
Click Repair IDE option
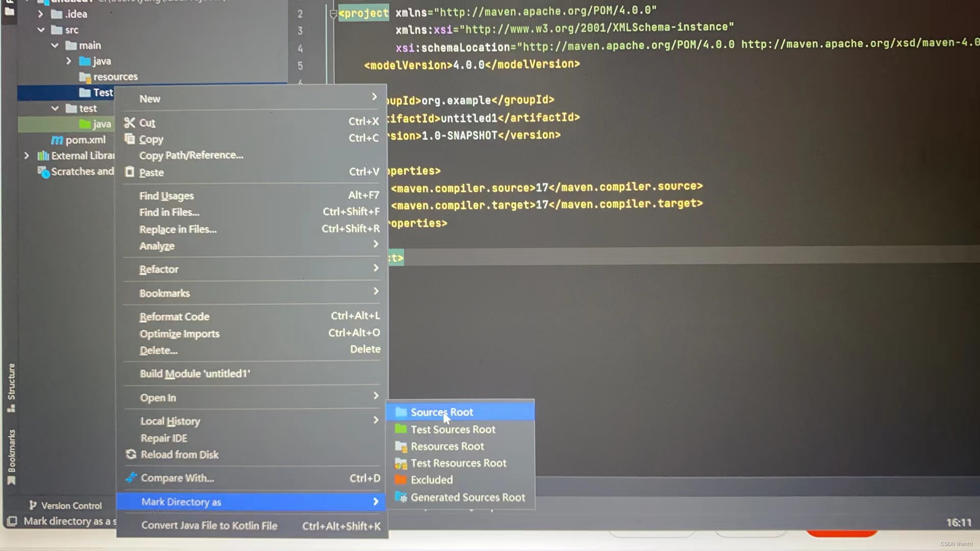pyautogui.click(x=164, y=438)
